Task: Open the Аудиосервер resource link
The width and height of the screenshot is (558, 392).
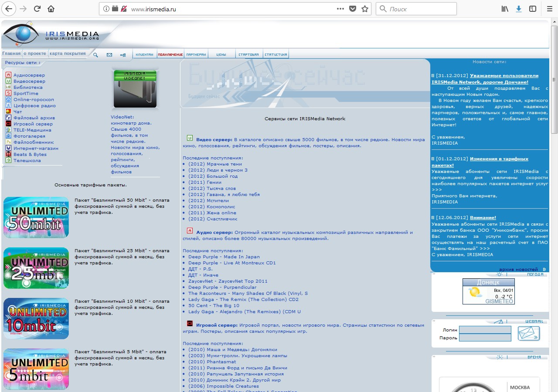Action: pyautogui.click(x=29, y=75)
